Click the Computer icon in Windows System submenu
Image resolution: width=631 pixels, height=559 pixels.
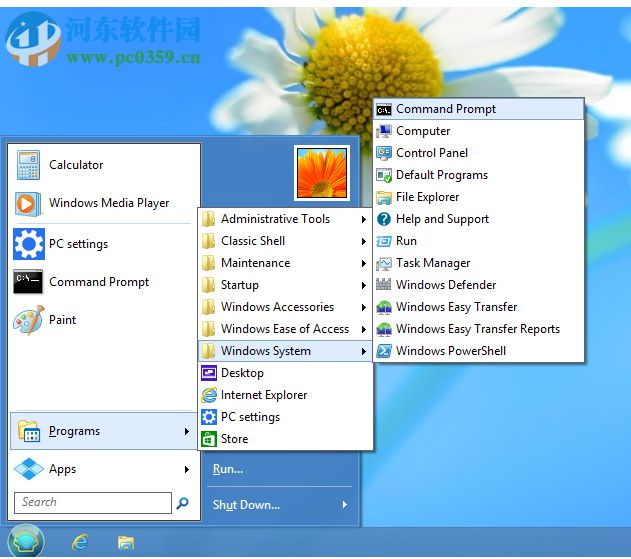tap(384, 131)
